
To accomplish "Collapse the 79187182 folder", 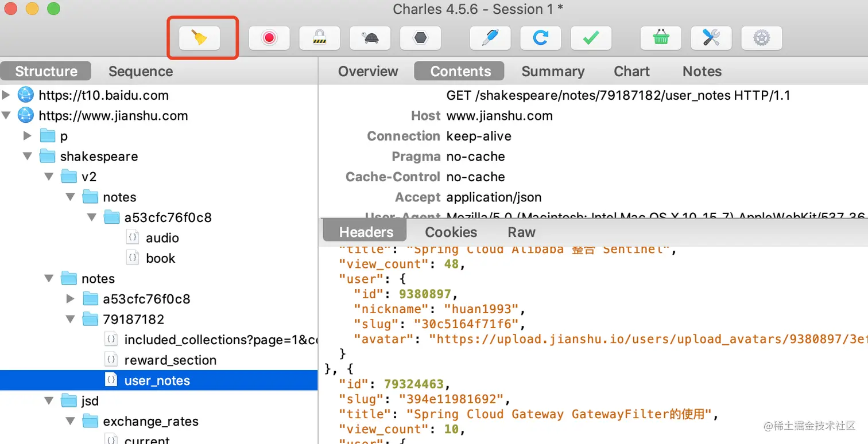I will (70, 319).
